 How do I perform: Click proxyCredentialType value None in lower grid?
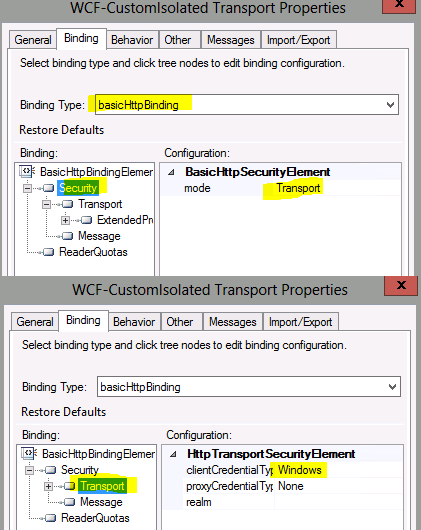291,486
